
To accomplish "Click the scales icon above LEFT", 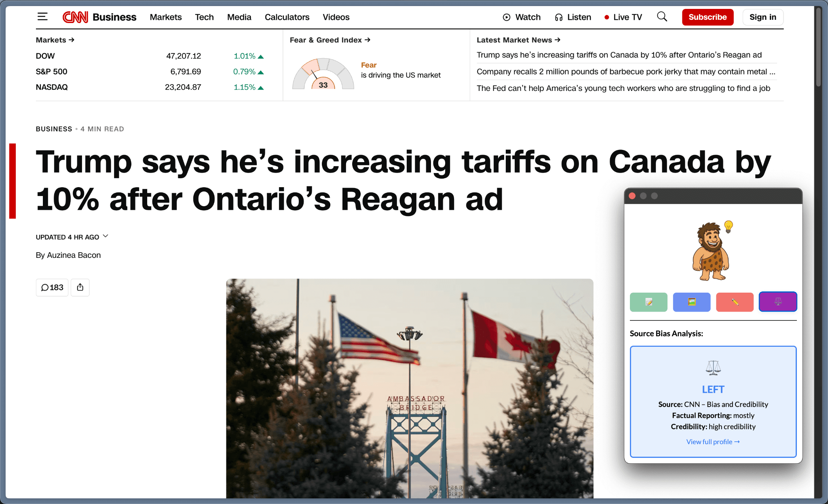I will [x=713, y=368].
